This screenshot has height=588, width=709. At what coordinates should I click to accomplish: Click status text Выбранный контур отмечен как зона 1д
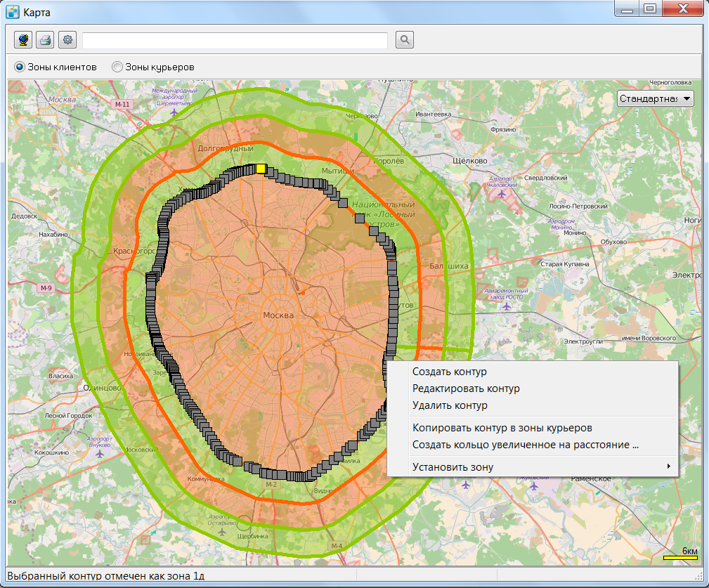pos(106,576)
